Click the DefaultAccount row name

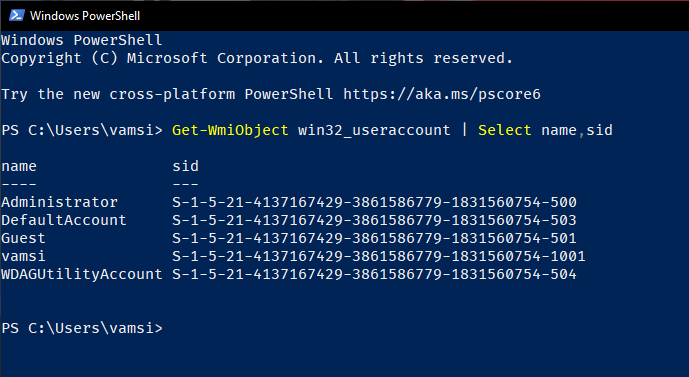(x=64, y=220)
